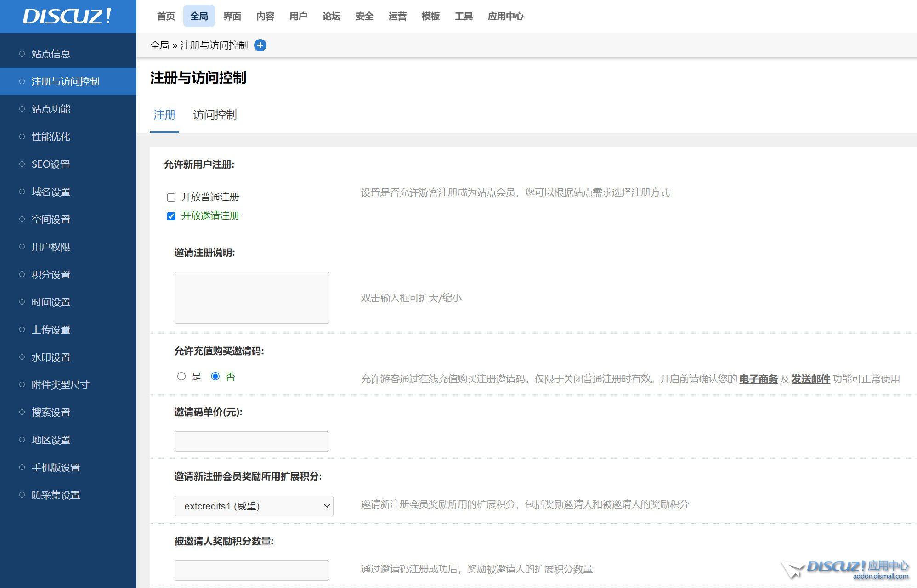Image resolution: width=917 pixels, height=588 pixels.
Task: Open 工具 top menu
Action: [x=464, y=16]
